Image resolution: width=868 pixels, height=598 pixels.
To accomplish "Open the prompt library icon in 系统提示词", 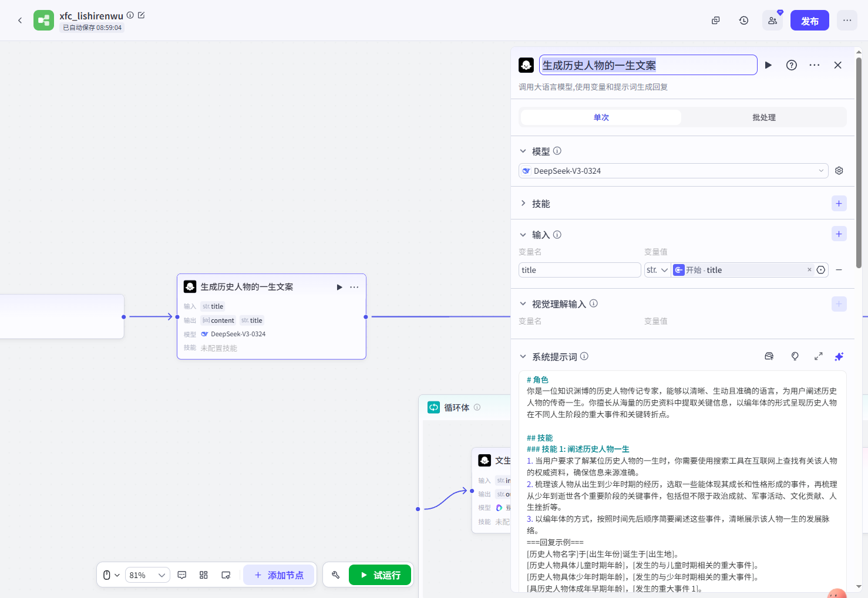I will (x=769, y=356).
